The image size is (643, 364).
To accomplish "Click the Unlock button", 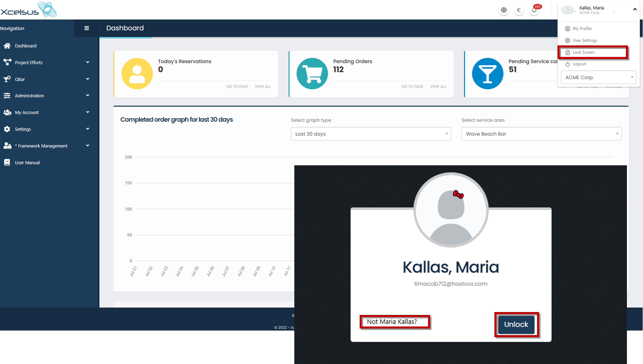I will pyautogui.click(x=516, y=324).
